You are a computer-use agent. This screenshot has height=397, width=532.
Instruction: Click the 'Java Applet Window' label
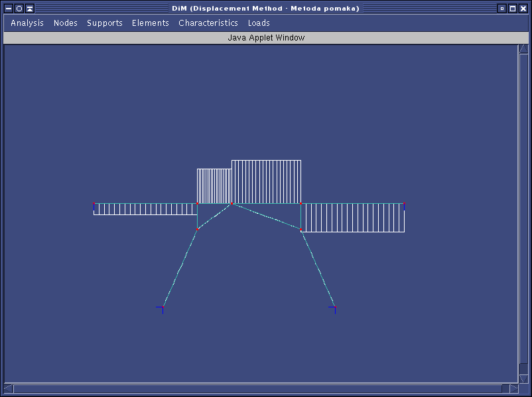click(266, 38)
